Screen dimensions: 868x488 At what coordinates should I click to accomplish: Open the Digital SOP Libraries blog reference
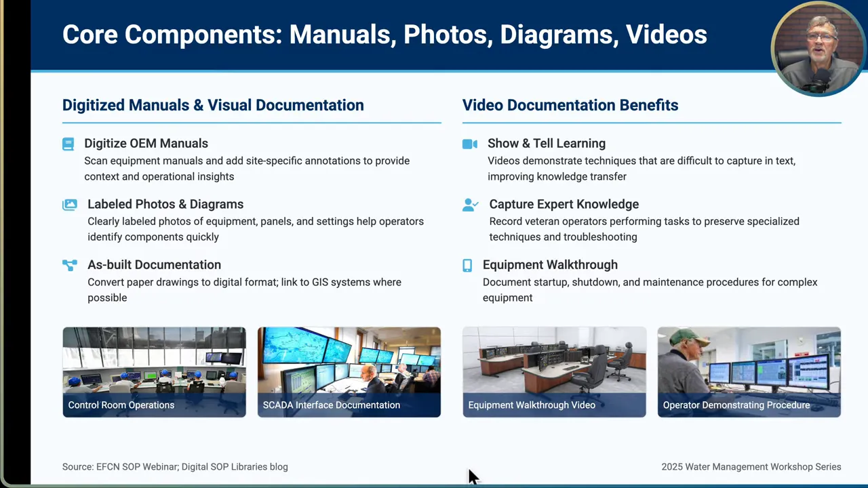(234, 467)
